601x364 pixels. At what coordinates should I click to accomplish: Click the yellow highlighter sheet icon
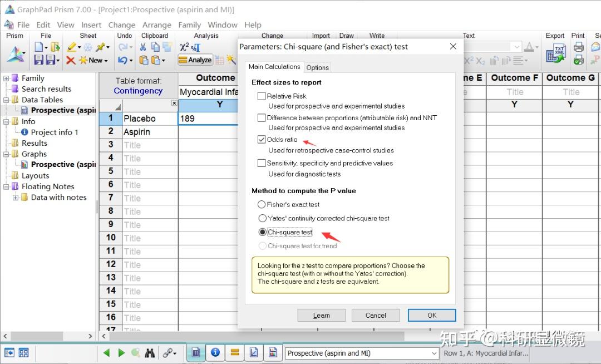click(x=71, y=47)
